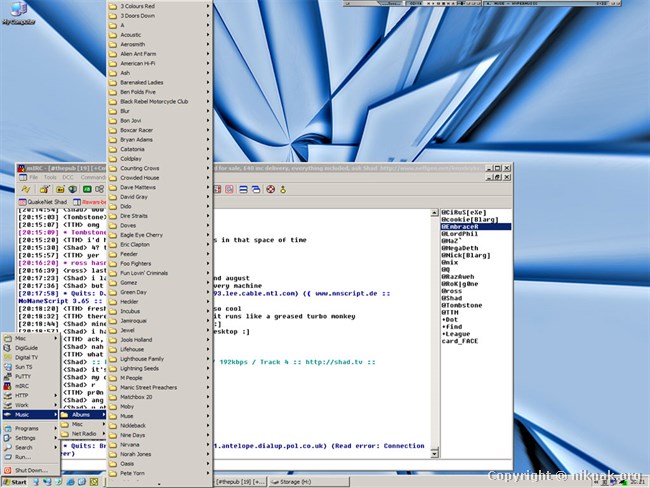Launch mIRC from the Start menu

(x=31, y=386)
